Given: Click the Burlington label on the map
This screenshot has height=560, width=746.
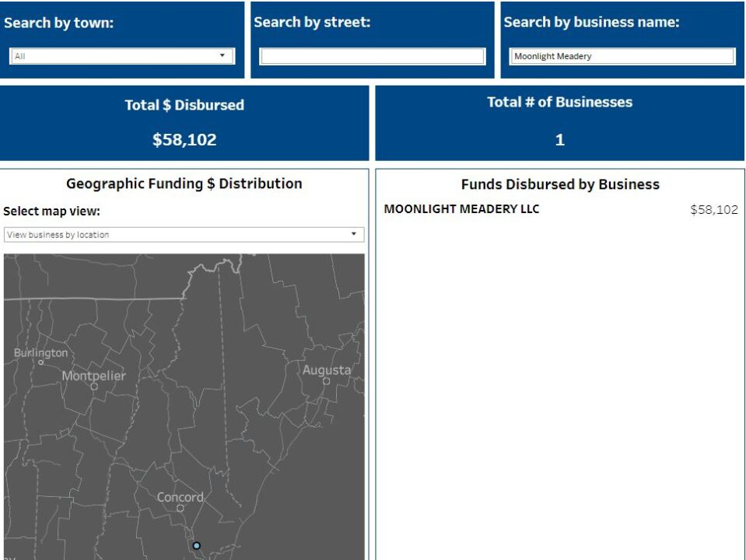Looking at the screenshot, I should coord(40,353).
